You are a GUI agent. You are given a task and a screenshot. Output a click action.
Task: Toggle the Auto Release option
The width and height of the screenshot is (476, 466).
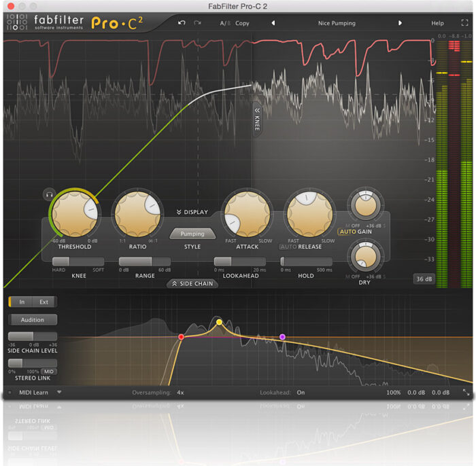pos(288,247)
